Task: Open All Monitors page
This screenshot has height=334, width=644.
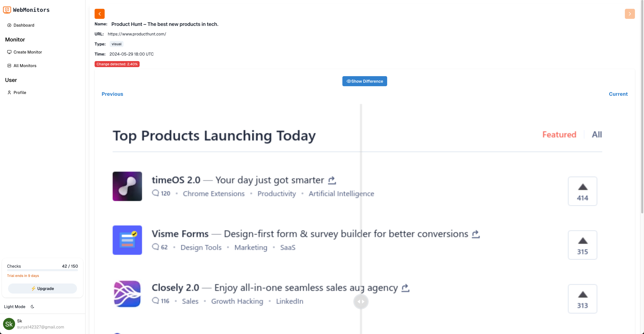Action: (x=25, y=66)
